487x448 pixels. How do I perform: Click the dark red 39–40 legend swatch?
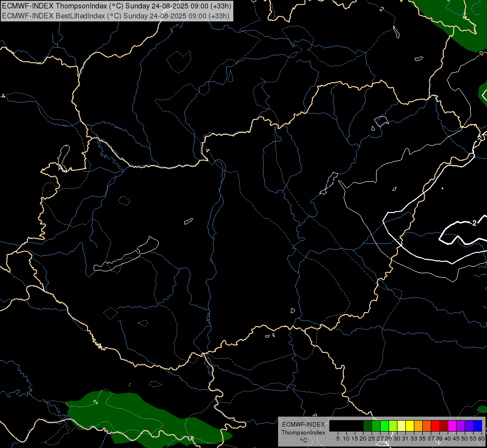[444, 426]
